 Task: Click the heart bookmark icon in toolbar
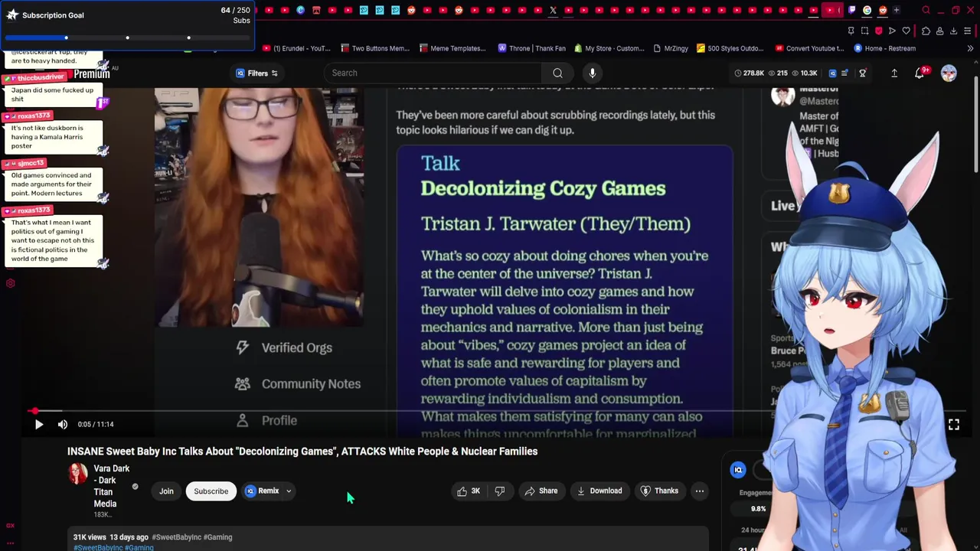click(x=906, y=31)
